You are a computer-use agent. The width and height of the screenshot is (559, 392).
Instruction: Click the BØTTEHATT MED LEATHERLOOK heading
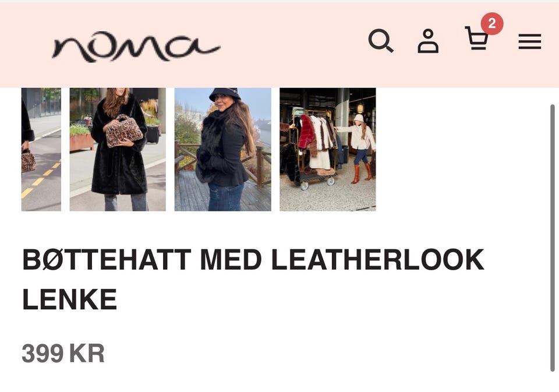tap(253, 260)
